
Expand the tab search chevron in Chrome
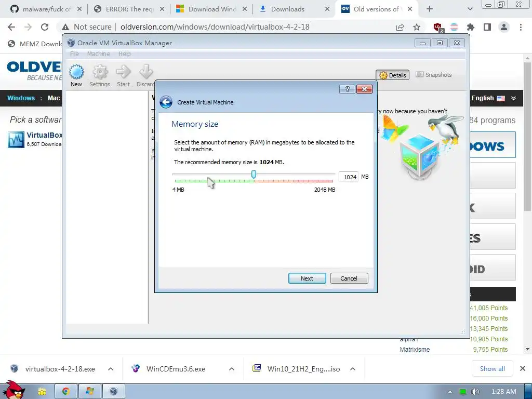pos(470,9)
